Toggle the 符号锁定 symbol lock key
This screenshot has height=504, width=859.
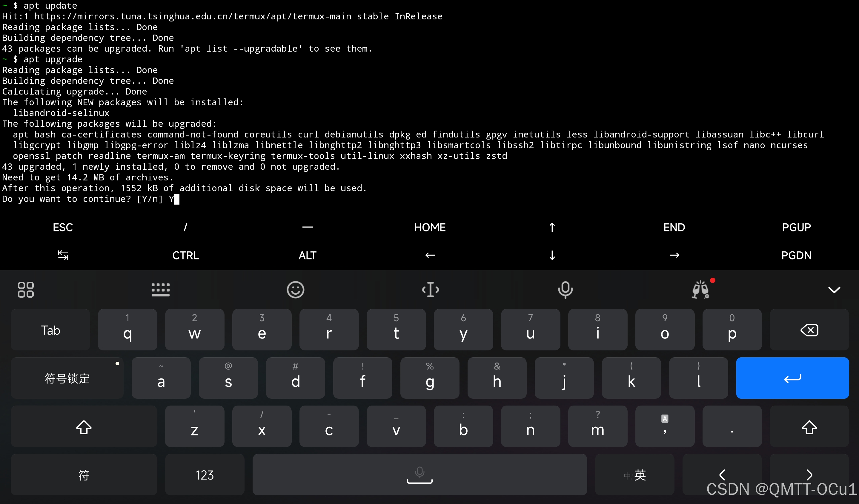coord(67,378)
